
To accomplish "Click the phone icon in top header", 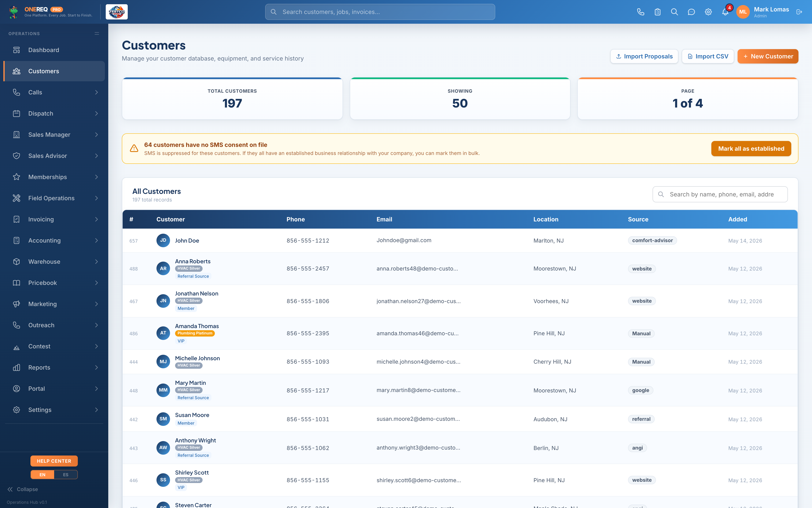I will point(641,12).
